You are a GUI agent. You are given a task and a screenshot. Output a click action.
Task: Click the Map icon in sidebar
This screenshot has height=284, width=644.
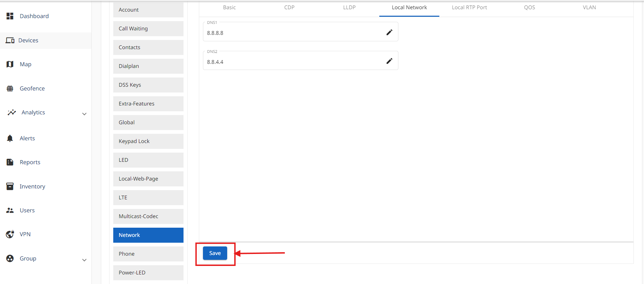coord(10,64)
